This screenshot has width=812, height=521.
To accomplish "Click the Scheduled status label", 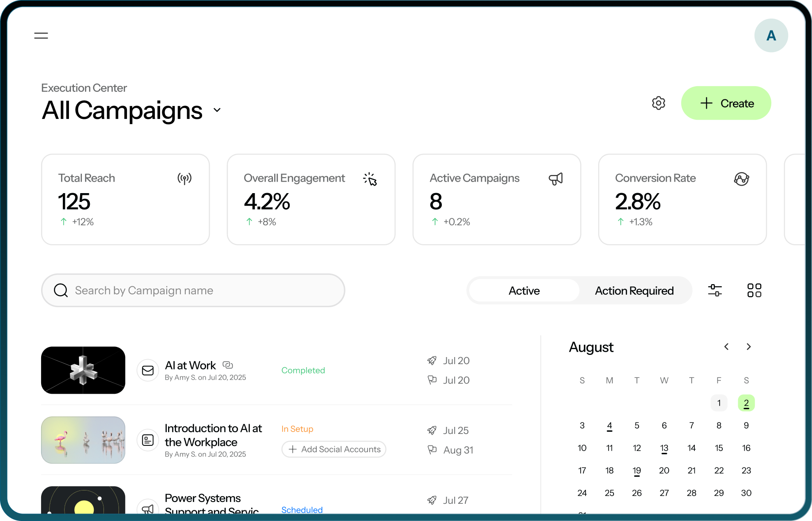I will 302,510.
